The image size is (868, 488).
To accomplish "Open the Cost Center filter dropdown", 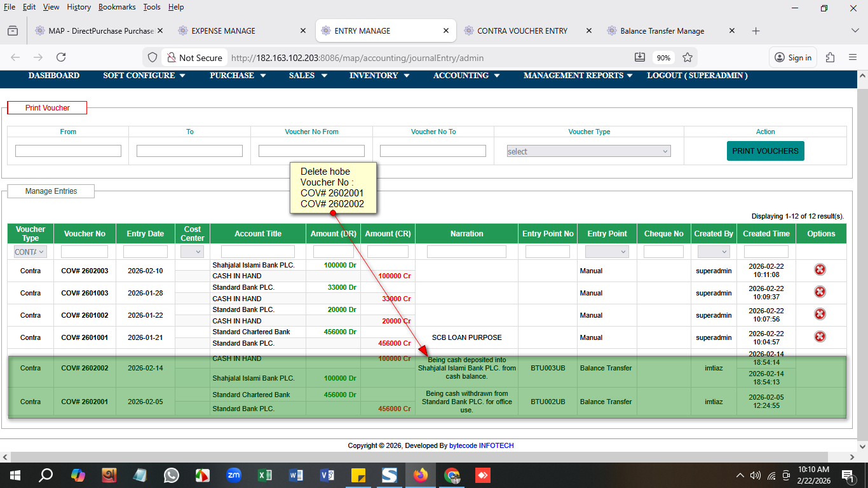I will [x=192, y=252].
